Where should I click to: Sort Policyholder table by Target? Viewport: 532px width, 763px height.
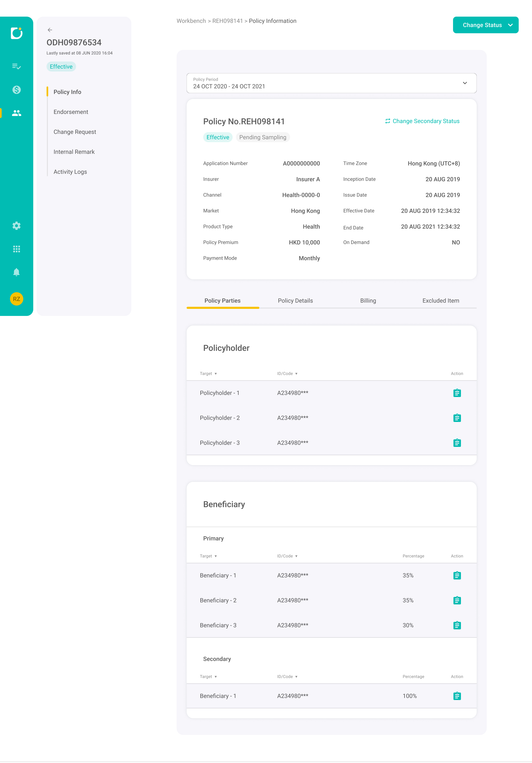[x=208, y=373]
